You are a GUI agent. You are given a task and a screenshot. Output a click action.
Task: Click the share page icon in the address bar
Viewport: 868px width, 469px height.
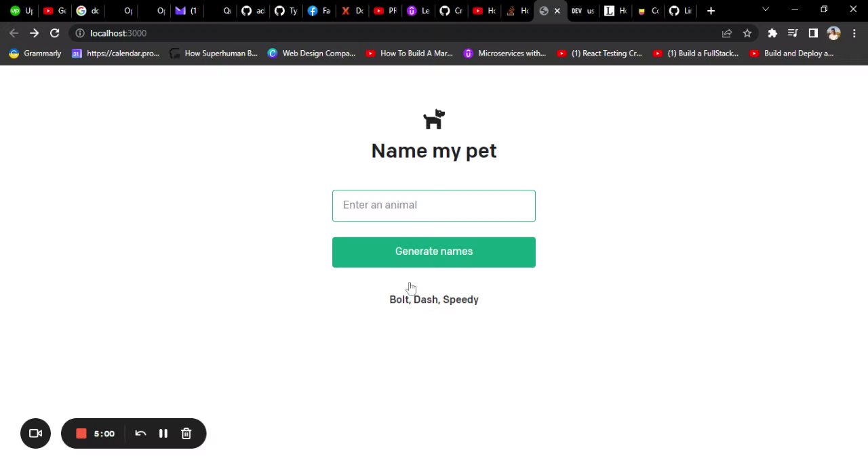click(x=727, y=33)
